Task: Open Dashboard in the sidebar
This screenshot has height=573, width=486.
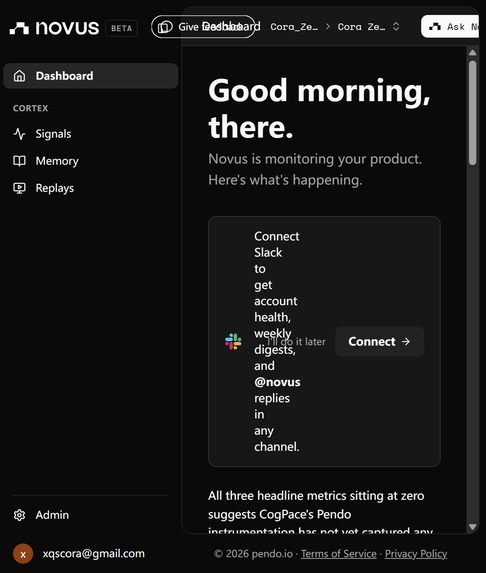Action: point(91,76)
